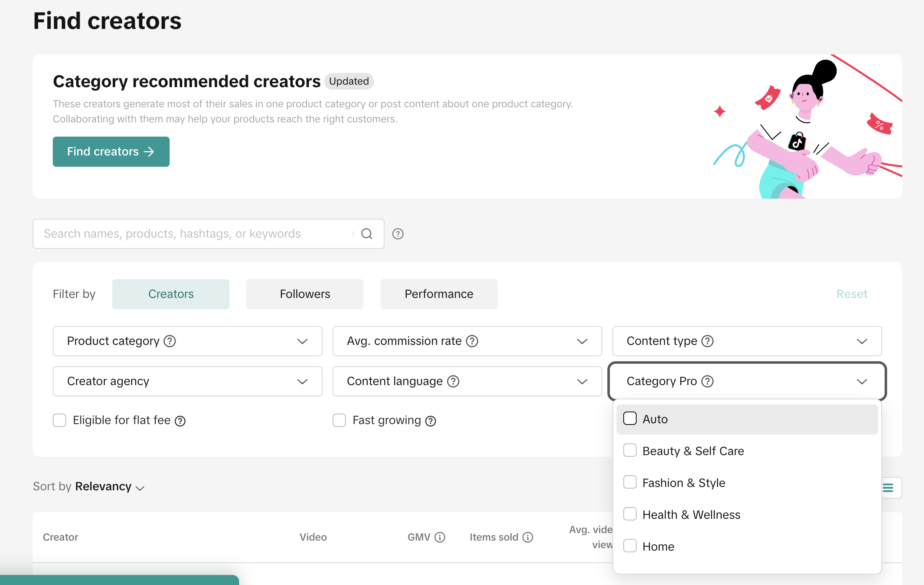Click list view icon at right
This screenshot has width=924, height=585.
coord(888,488)
